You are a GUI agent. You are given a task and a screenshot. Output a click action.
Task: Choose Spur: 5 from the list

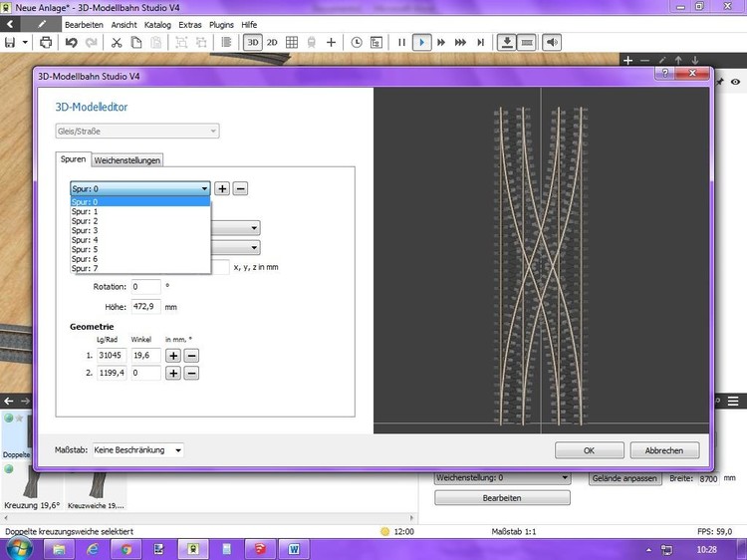pos(140,250)
